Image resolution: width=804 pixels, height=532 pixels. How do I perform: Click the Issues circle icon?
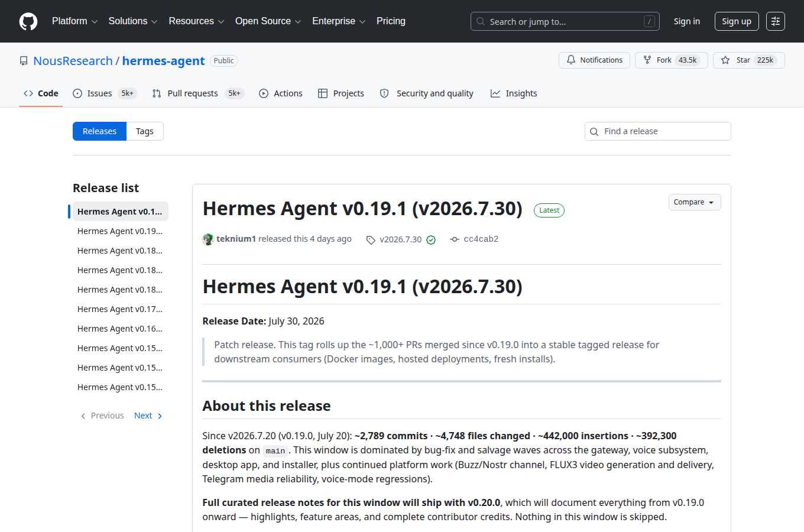pos(77,93)
